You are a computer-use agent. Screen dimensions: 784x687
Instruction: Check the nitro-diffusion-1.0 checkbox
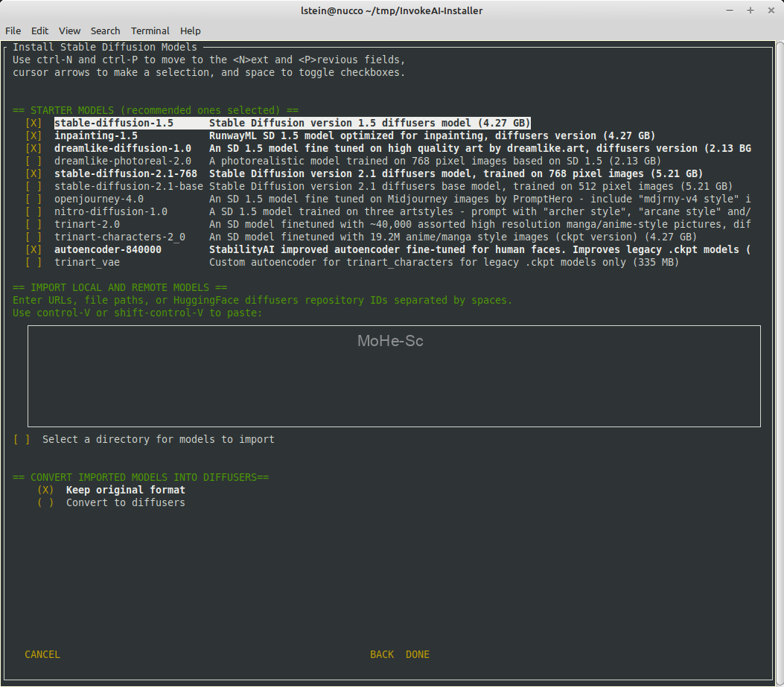pyautogui.click(x=34, y=211)
